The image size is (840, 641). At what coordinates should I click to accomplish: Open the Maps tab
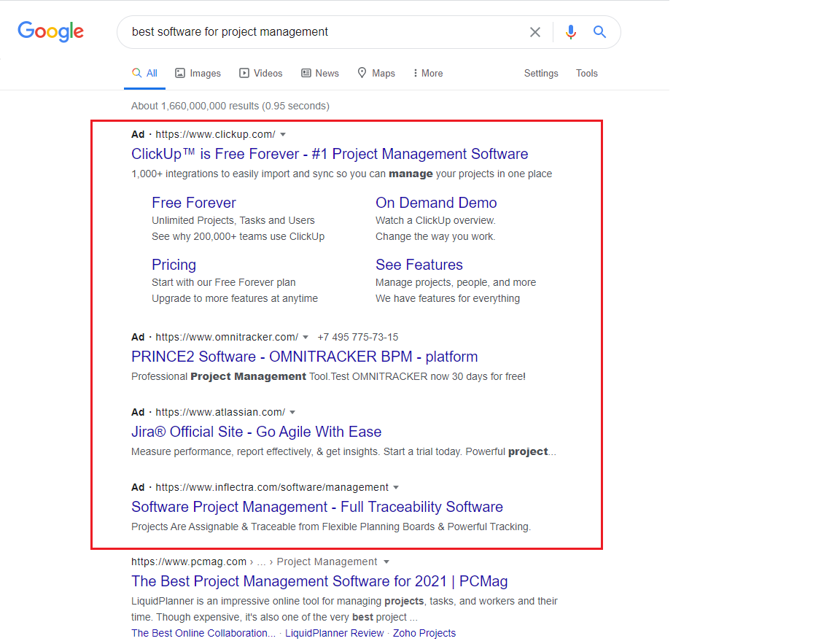click(376, 74)
